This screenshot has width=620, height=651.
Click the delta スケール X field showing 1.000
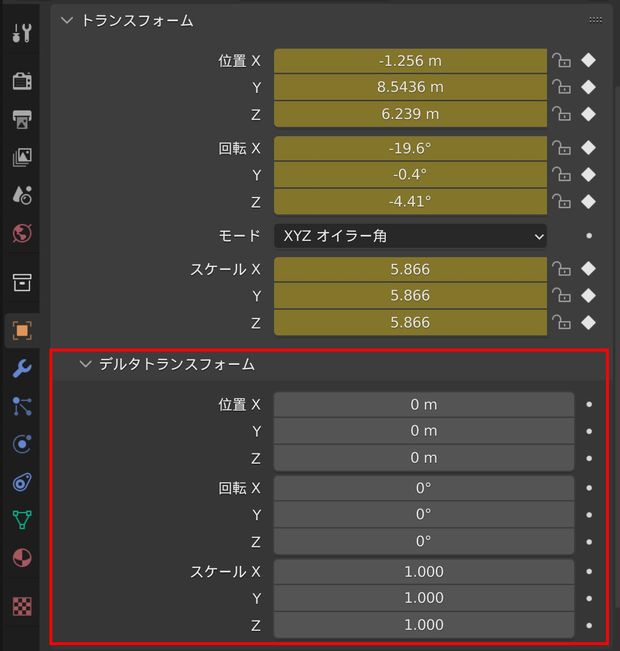(424, 572)
